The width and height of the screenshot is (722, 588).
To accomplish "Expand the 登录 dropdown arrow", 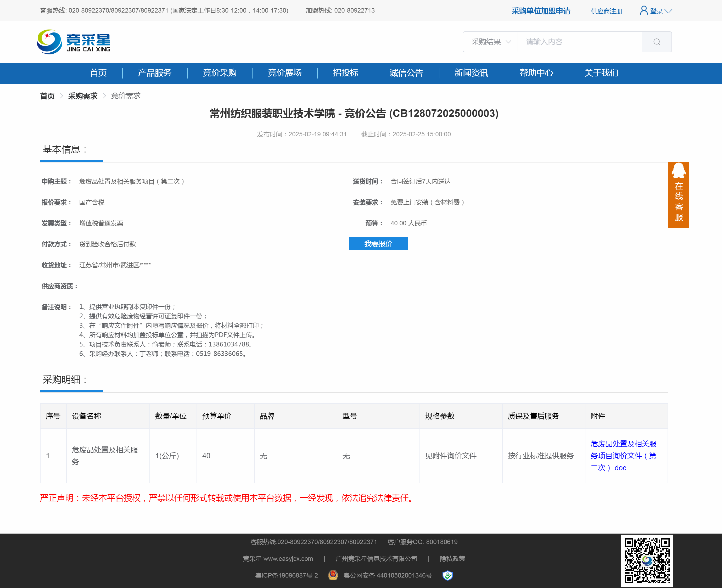I will 668,11.
